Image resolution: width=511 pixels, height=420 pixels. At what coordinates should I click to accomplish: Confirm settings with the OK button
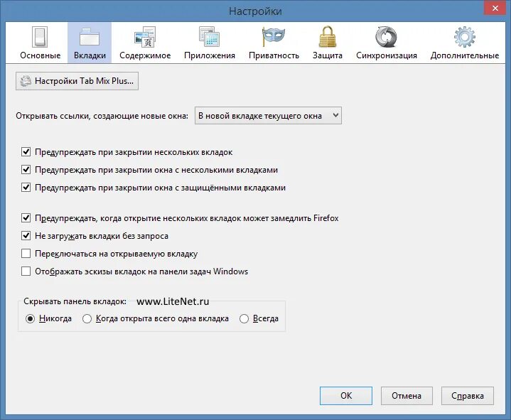(x=346, y=396)
